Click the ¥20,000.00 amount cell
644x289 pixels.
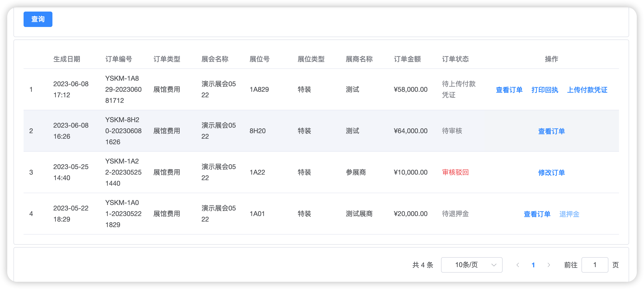410,214
